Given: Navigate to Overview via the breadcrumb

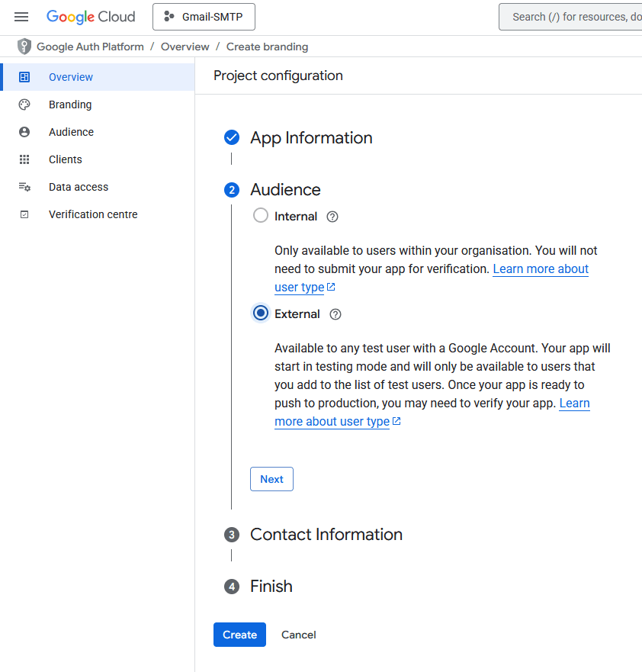Looking at the screenshot, I should pos(185,46).
